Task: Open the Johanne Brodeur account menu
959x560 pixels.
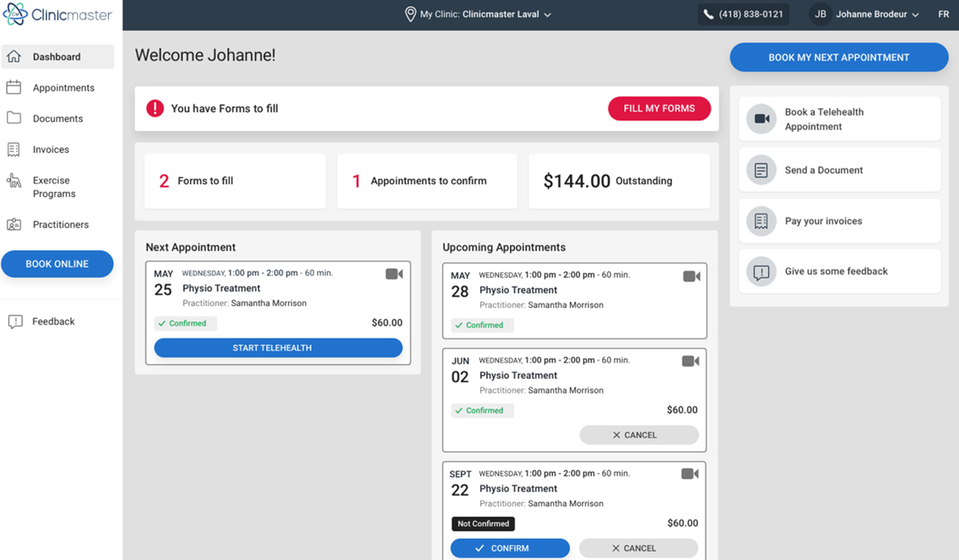Action: tap(865, 14)
